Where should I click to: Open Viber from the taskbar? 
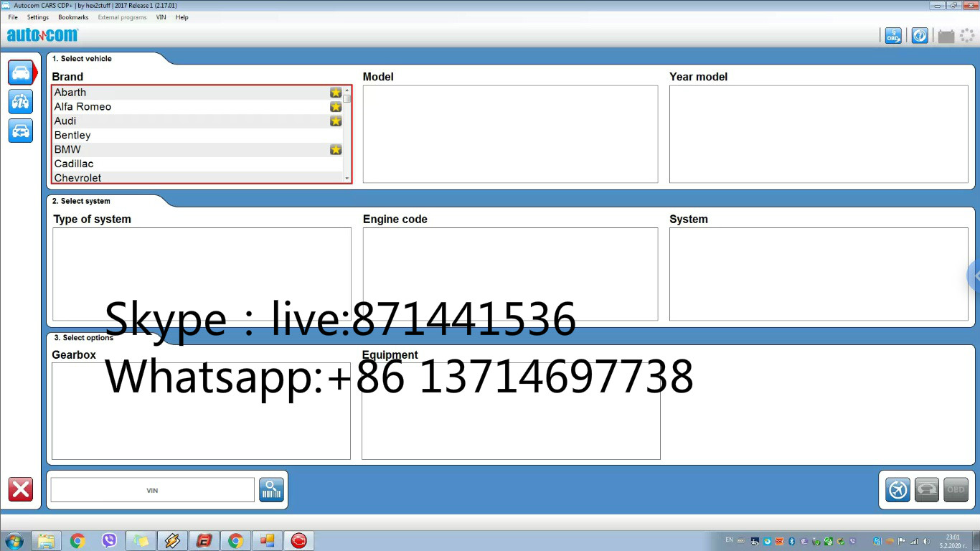click(109, 541)
